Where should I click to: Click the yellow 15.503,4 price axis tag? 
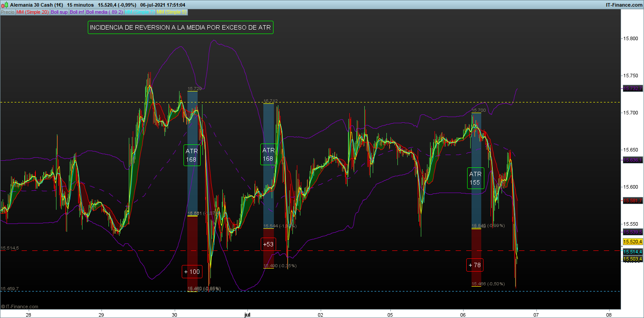(633, 259)
